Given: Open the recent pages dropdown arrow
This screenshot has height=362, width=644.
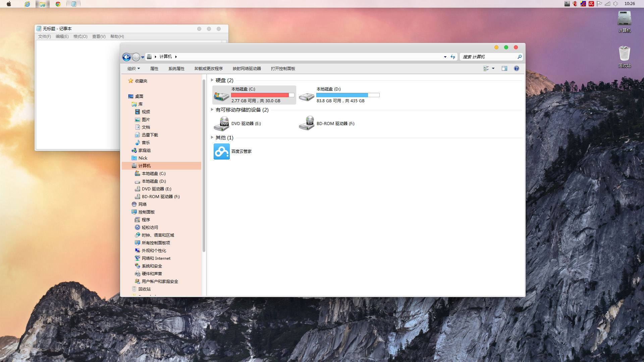Looking at the screenshot, I should point(143,57).
